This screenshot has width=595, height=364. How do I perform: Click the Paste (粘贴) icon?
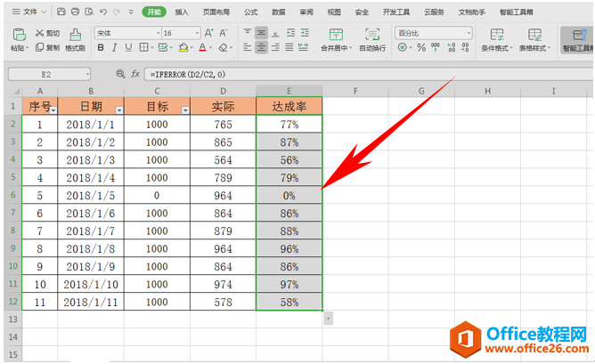(x=19, y=35)
